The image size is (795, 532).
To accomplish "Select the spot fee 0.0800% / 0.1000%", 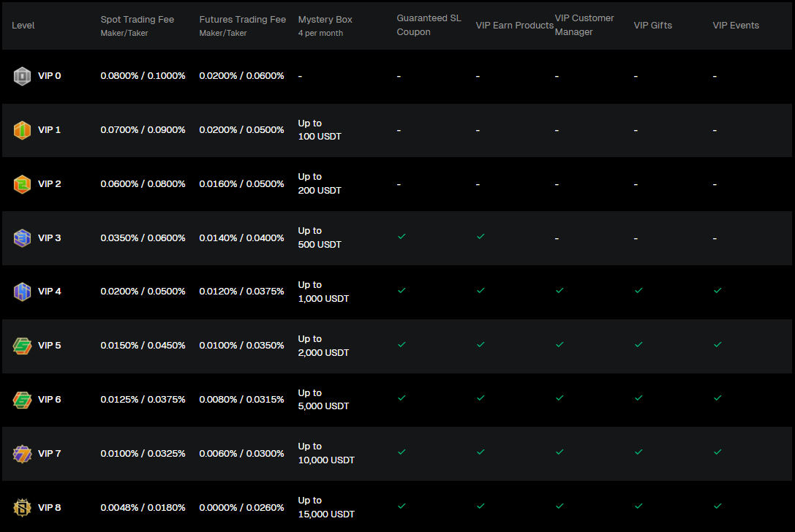I will coord(143,76).
